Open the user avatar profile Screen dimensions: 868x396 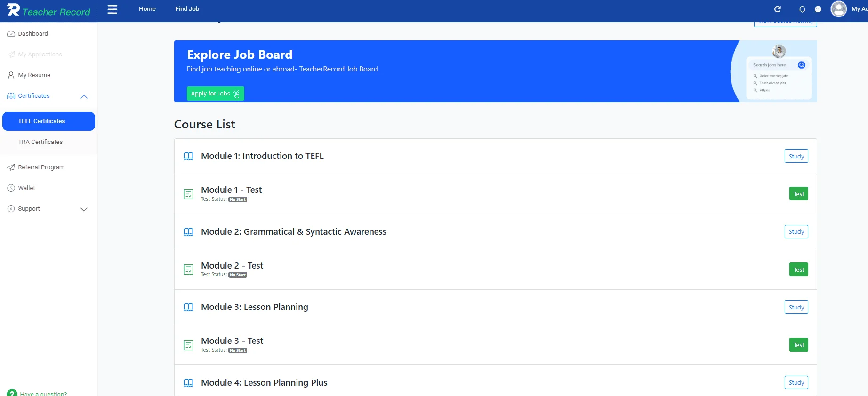pyautogui.click(x=838, y=9)
